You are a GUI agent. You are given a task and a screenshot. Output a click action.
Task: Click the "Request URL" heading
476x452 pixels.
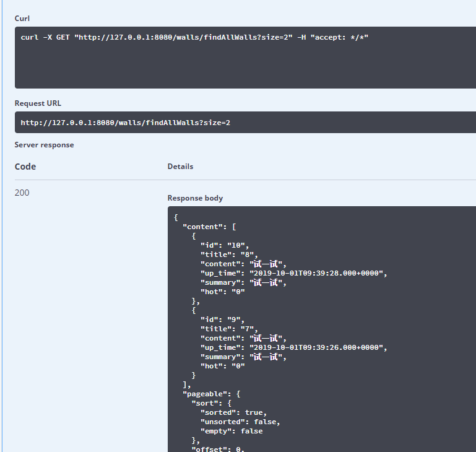click(38, 103)
